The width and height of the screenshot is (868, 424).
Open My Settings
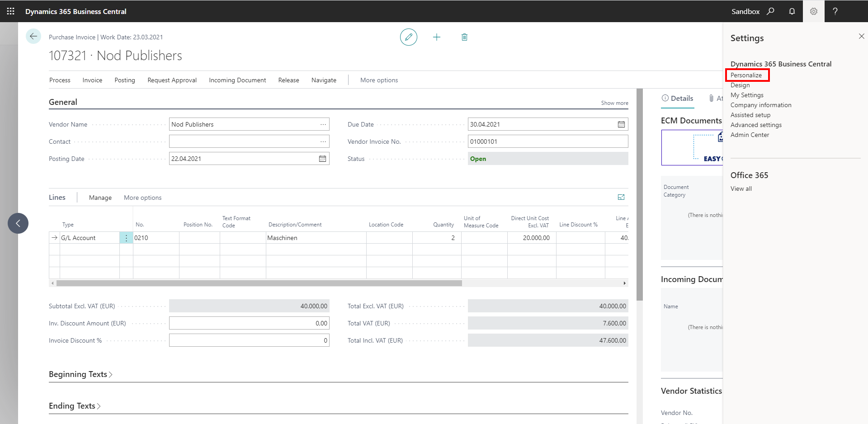[747, 95]
